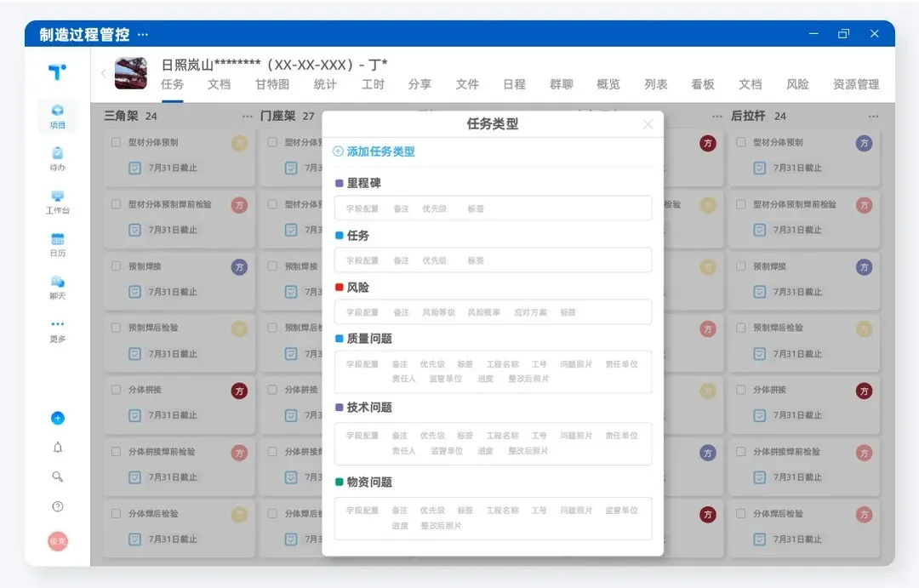
Task: Check 分体焊后检验 in 后拉杆 column
Action: pyautogui.click(x=741, y=514)
